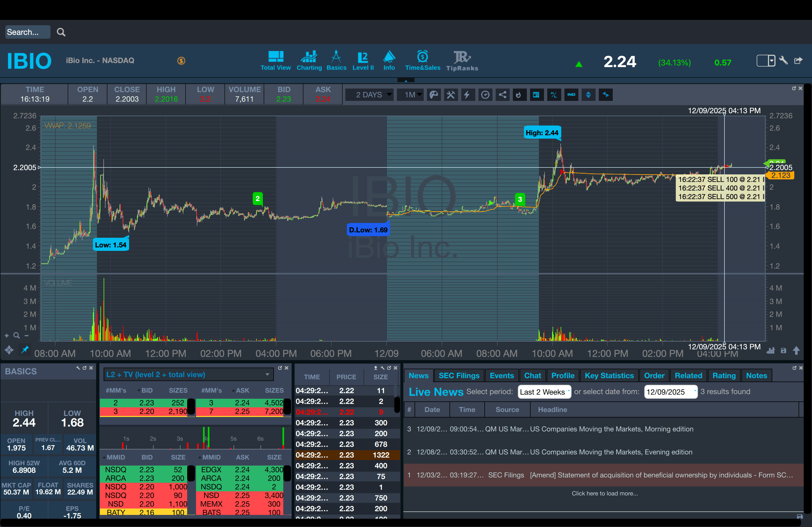Click into the Search input field
The width and height of the screenshot is (812, 527).
click(x=27, y=32)
